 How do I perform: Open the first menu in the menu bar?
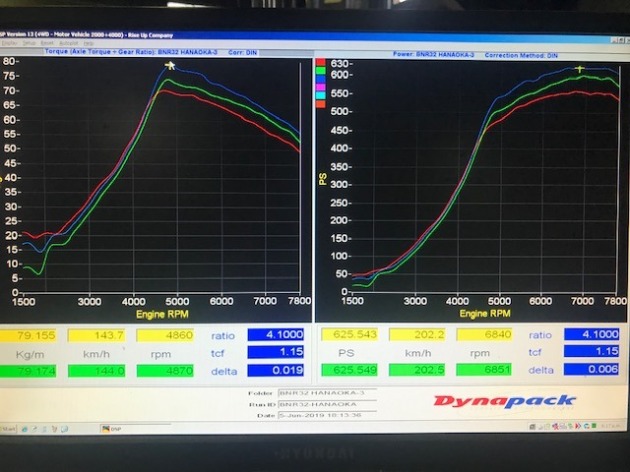pyautogui.click(x=8, y=43)
